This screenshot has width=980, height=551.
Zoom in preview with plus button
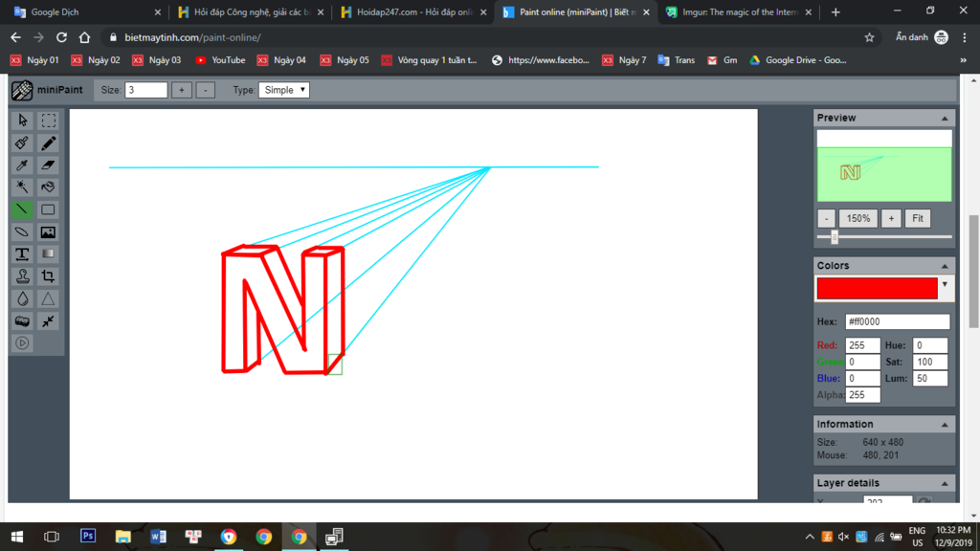click(x=891, y=219)
